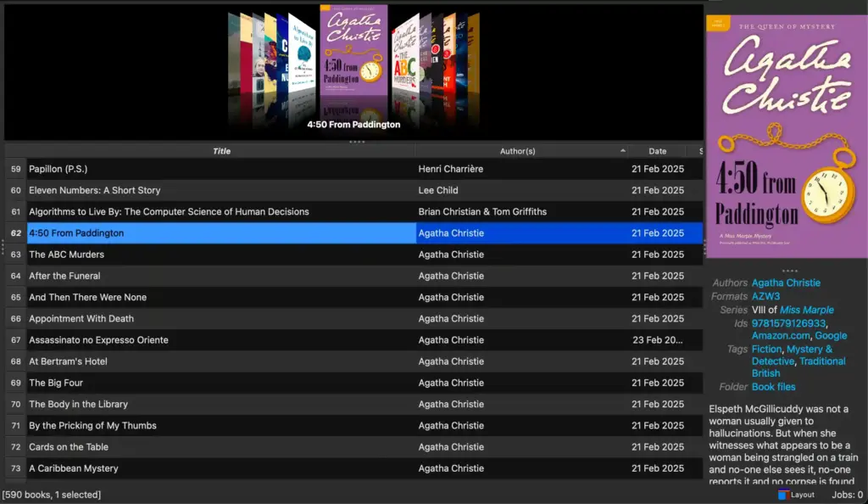
Task: Select The ABC Murders cover in cover browser
Action: [x=406, y=54]
